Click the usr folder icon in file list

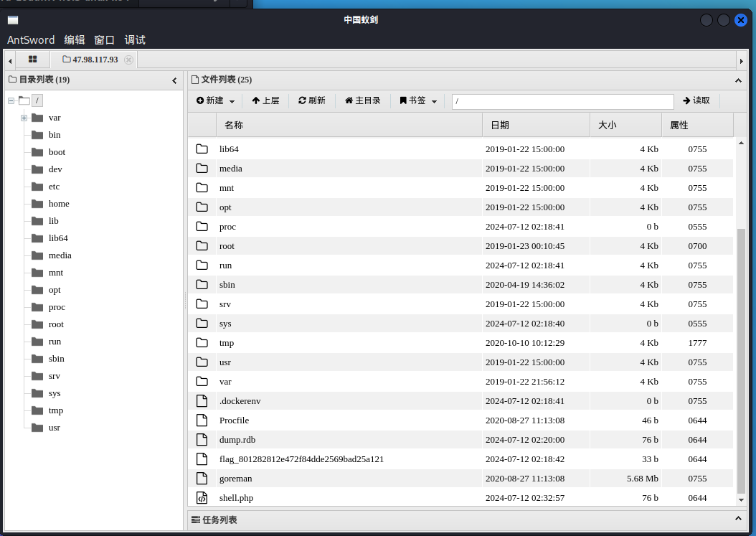pyautogui.click(x=202, y=362)
